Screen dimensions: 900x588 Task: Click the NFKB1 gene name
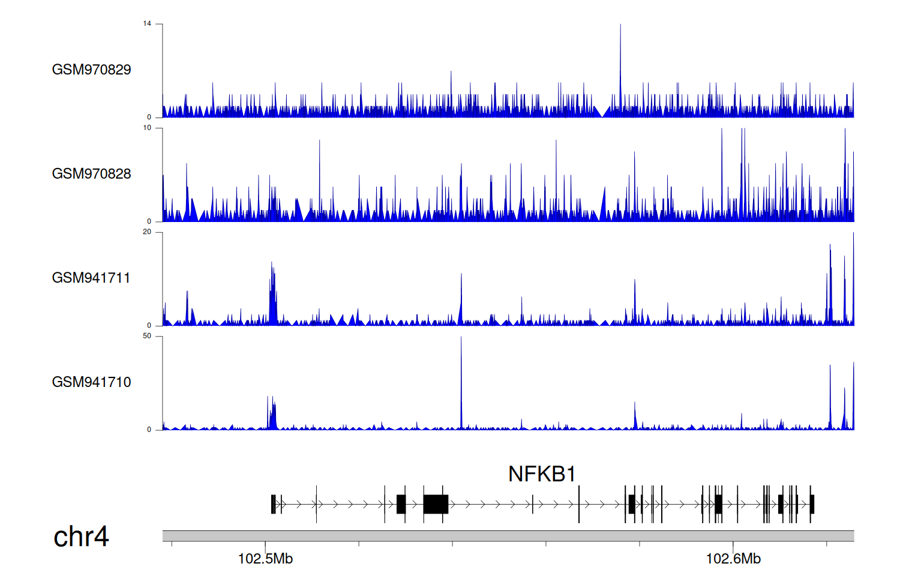point(541,474)
